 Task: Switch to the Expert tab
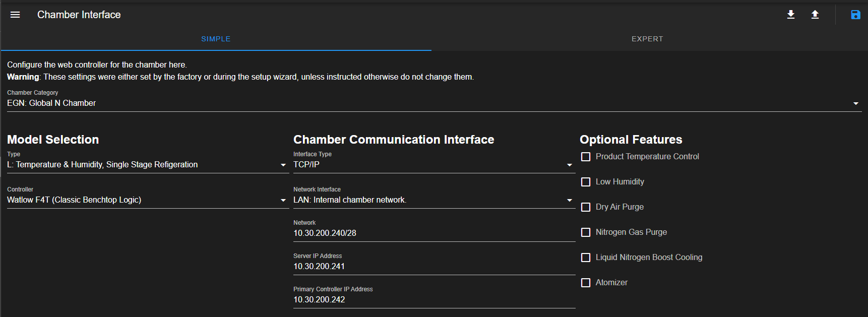pyautogui.click(x=647, y=39)
